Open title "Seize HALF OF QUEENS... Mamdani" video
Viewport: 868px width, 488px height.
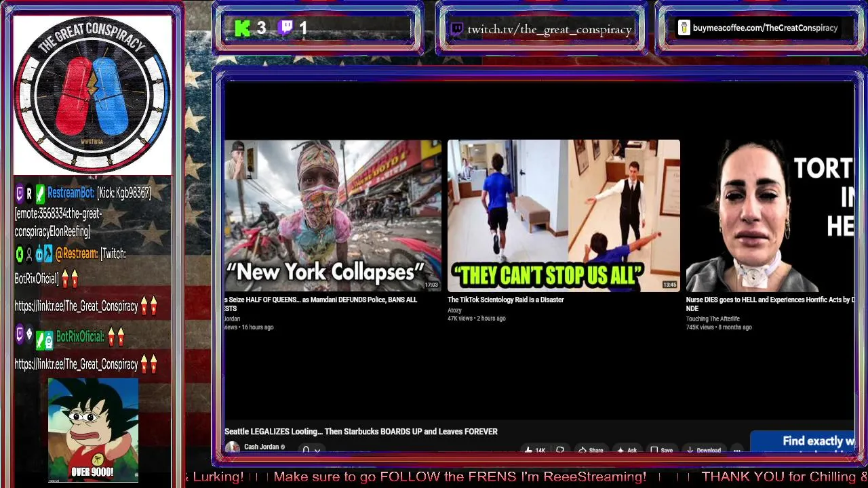click(x=321, y=304)
